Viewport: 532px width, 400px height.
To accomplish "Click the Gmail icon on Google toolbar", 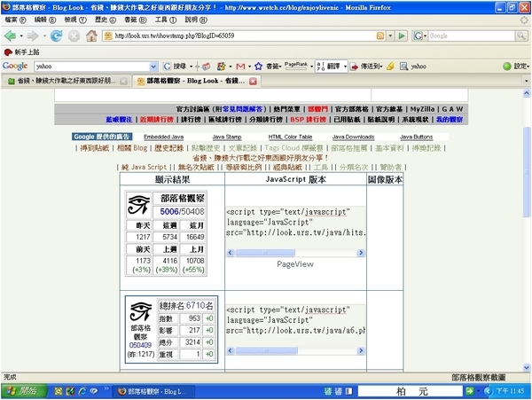I will click(x=240, y=67).
